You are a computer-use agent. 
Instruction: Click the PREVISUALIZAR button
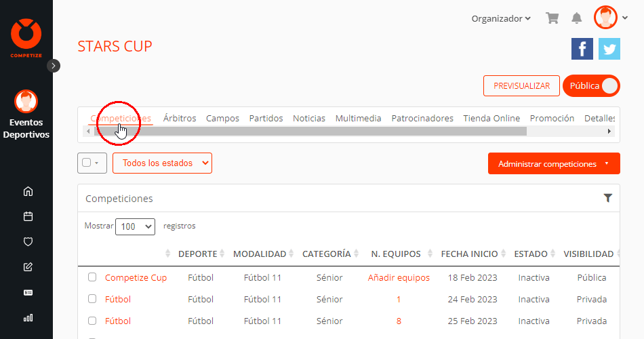(x=521, y=86)
